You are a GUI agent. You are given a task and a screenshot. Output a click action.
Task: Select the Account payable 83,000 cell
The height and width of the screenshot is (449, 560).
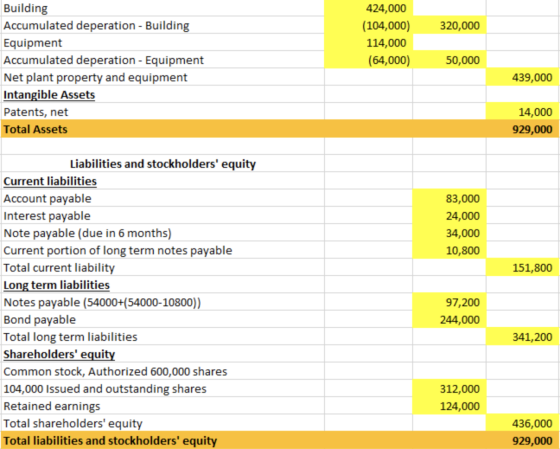(449, 198)
